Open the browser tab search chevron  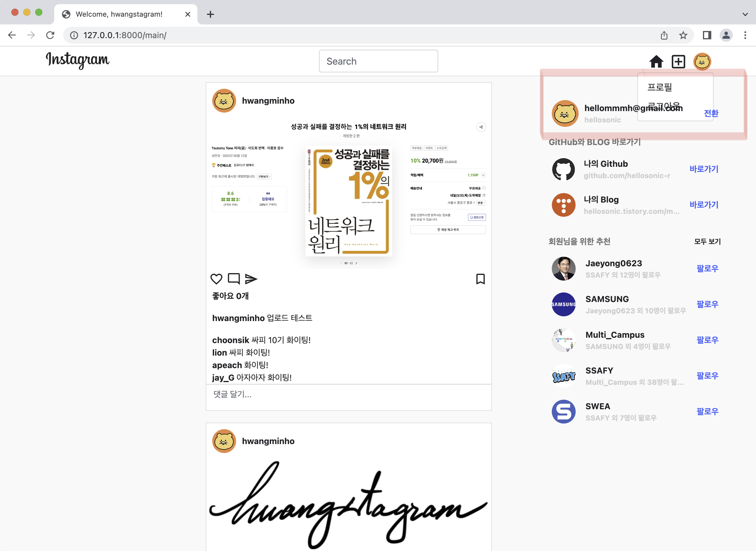(x=745, y=14)
